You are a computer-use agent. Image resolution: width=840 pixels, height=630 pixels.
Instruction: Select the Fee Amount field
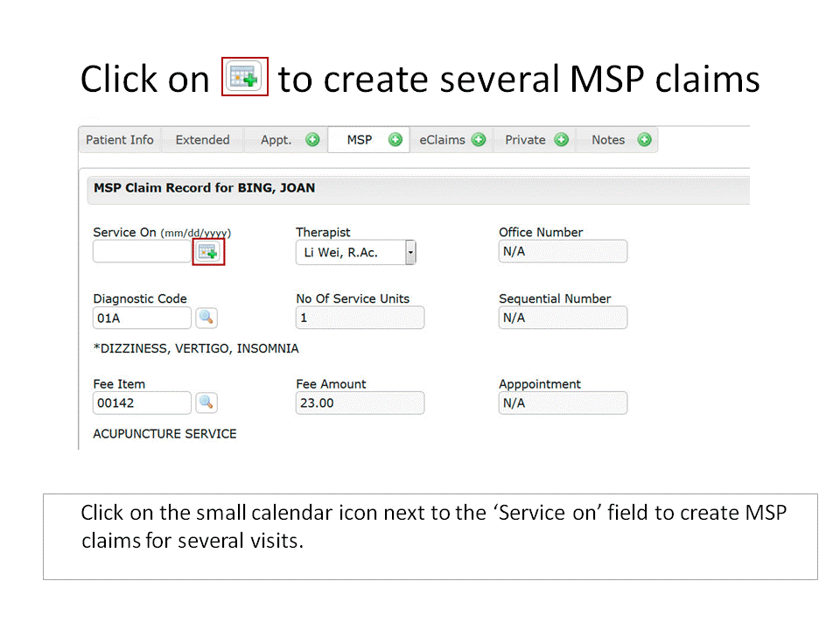[360, 402]
